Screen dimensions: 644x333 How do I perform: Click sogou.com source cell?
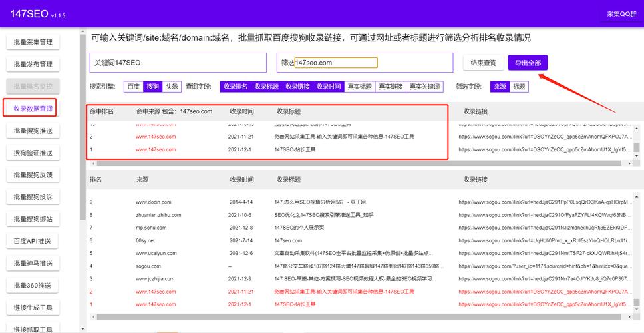coord(148,266)
